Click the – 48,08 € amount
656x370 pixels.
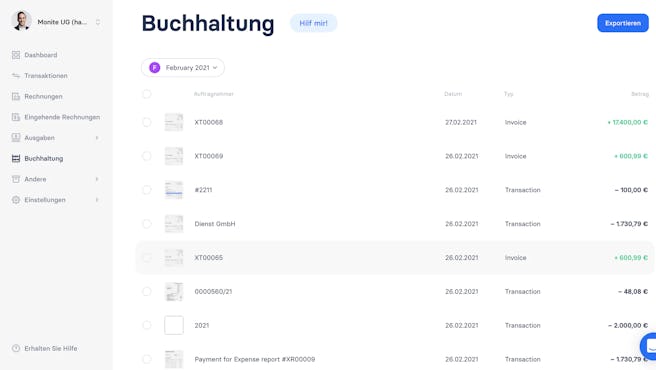pos(633,291)
